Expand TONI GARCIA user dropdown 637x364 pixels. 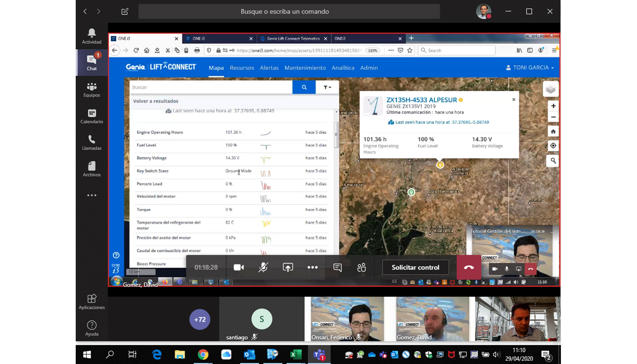point(530,68)
